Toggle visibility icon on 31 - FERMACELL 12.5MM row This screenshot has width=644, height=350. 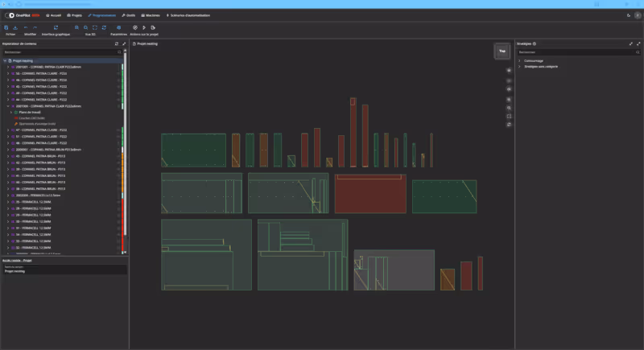(x=118, y=229)
